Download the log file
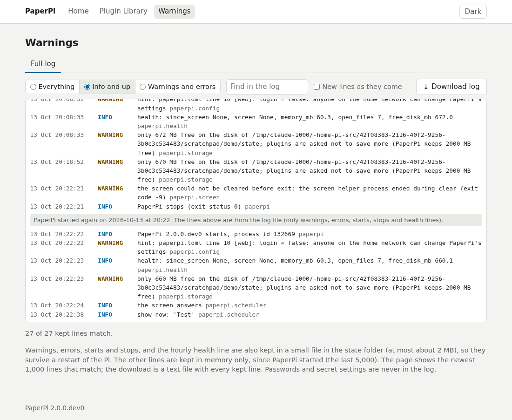Screen dimensions: 512x420 click(451, 87)
